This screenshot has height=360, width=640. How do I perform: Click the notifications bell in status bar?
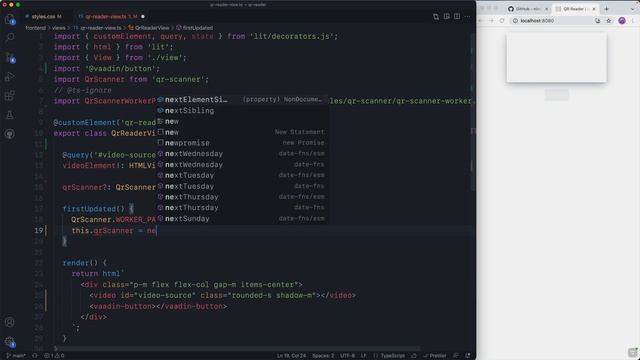coord(468,356)
